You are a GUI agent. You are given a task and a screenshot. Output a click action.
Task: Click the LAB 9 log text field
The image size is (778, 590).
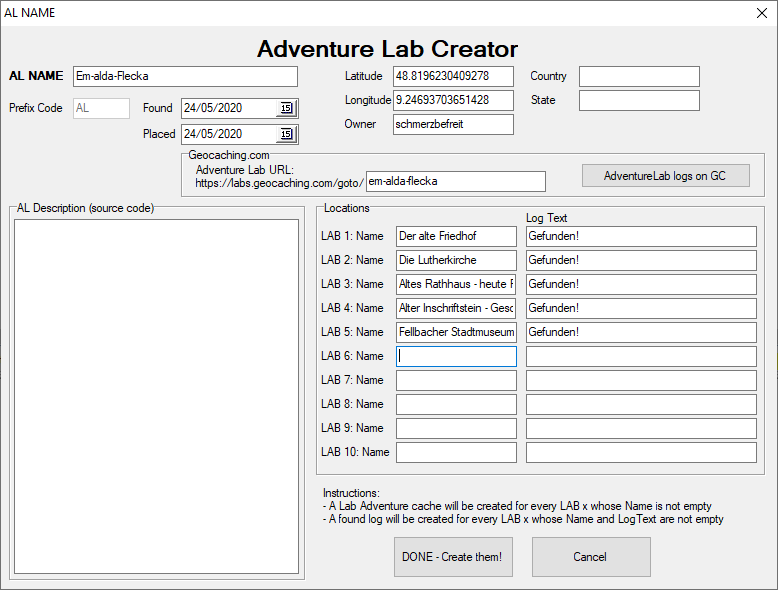[x=641, y=428]
